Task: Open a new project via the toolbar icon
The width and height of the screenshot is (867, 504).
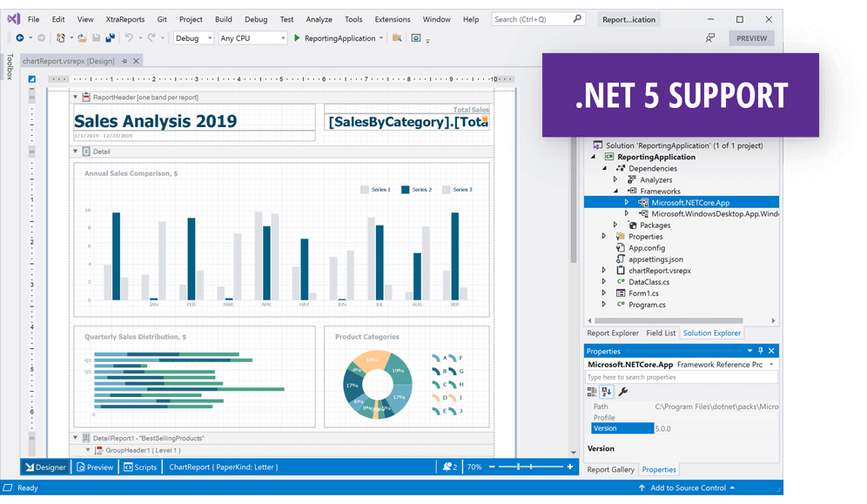Action: [61, 37]
